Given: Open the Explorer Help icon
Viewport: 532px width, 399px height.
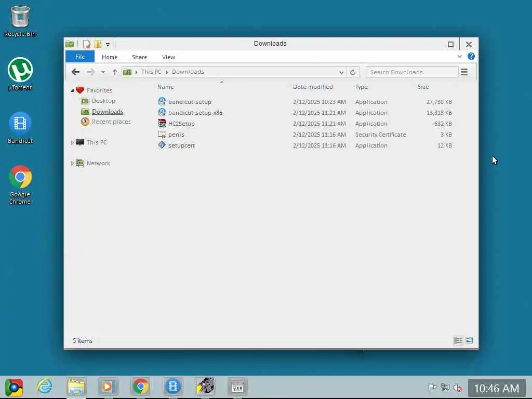Looking at the screenshot, I should coord(471,56).
